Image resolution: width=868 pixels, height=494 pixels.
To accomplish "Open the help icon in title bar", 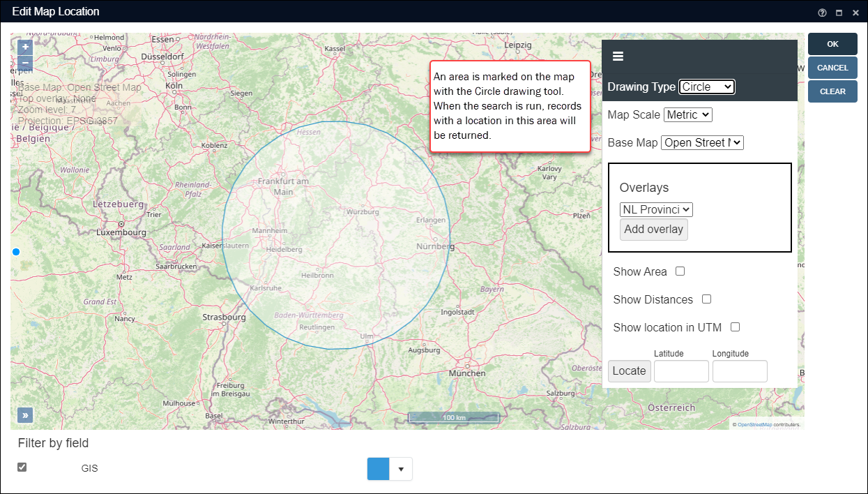I will coord(822,12).
